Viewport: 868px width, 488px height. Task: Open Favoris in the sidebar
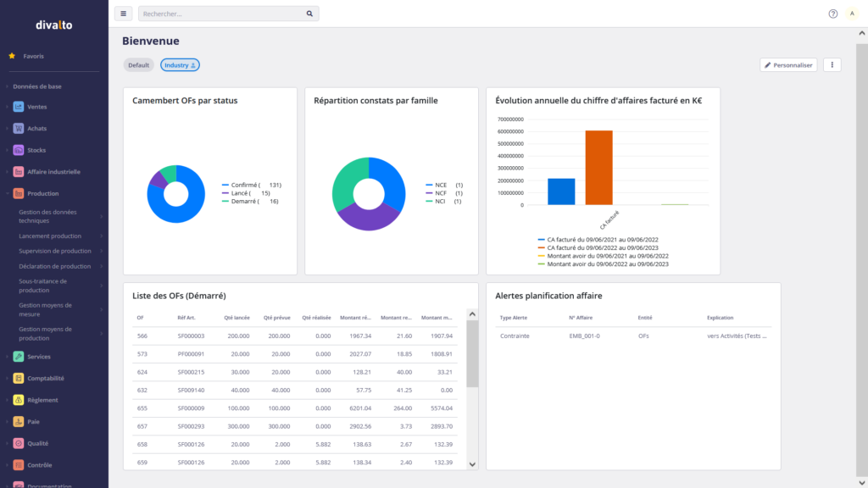(x=33, y=56)
